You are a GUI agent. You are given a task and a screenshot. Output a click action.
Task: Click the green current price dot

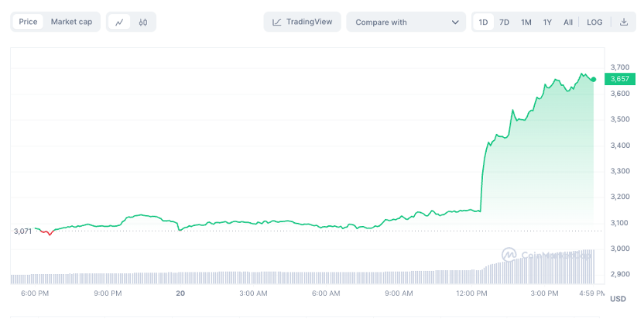594,79
